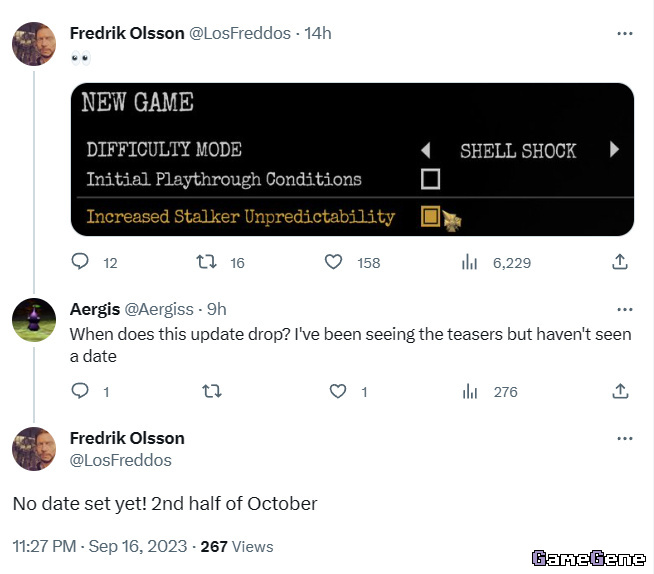Image resolution: width=654 pixels, height=574 pixels.
Task: Open the @Aergiss profile handle
Action: tap(159, 310)
